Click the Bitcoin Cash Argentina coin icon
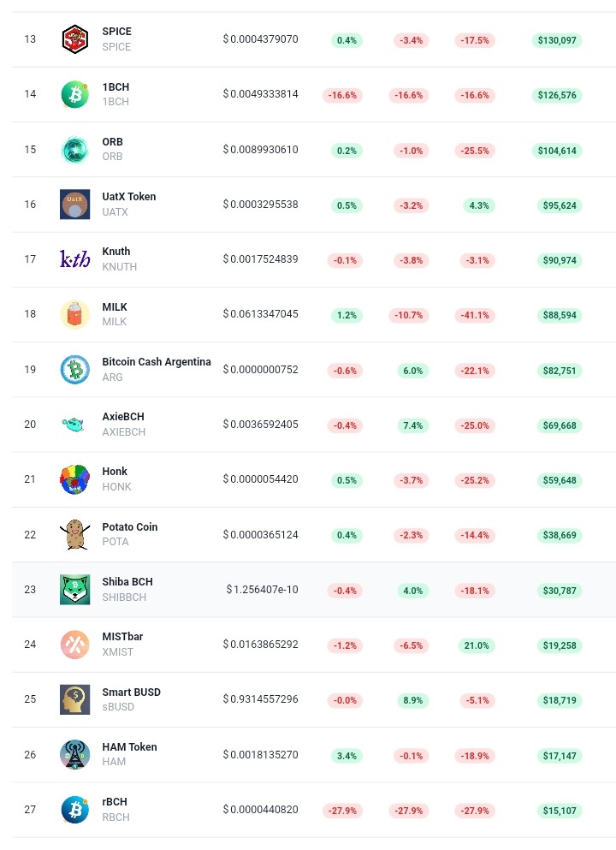 tap(74, 370)
